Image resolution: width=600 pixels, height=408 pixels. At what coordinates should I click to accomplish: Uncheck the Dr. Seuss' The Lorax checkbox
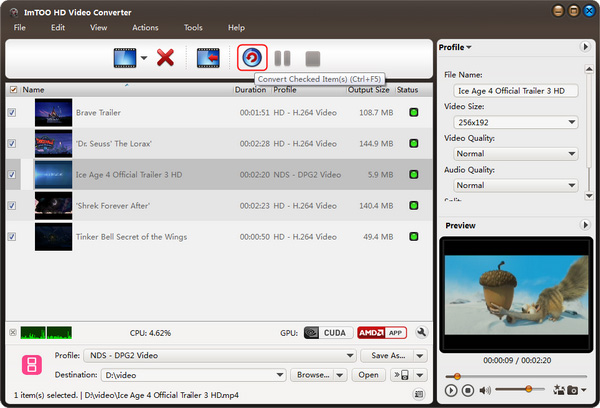coord(12,144)
